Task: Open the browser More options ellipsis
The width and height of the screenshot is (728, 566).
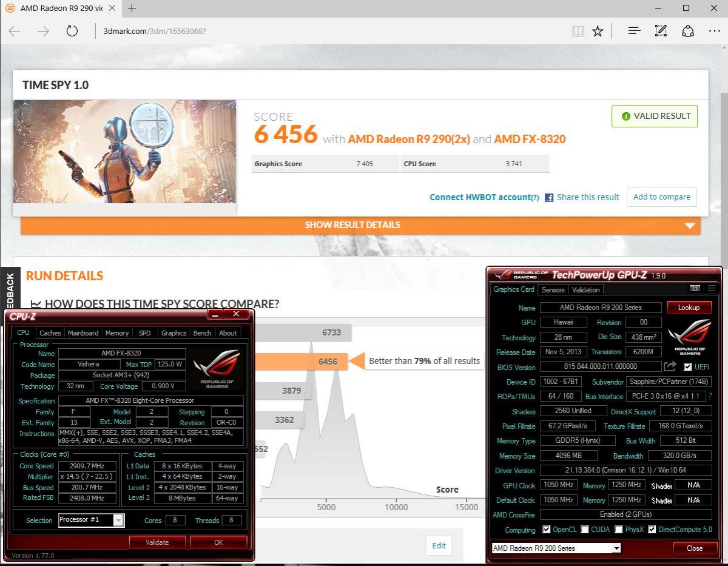Action: [714, 31]
